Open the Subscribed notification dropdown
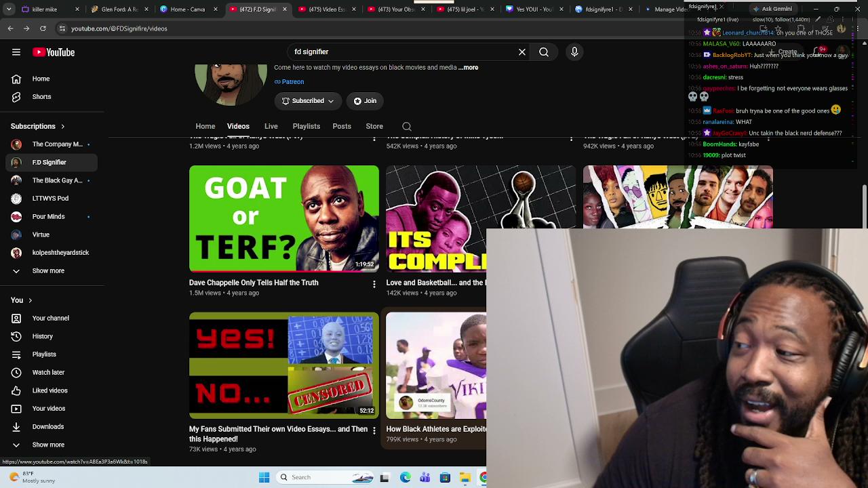Screen dimensions: 868x488 click(308, 101)
